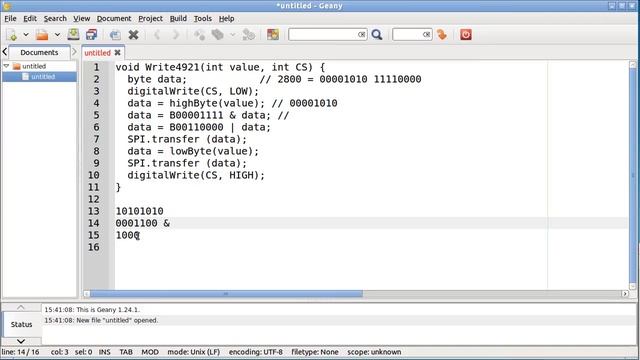Open the Project menu
Image resolution: width=640 pixels, height=360 pixels.
(150, 18)
